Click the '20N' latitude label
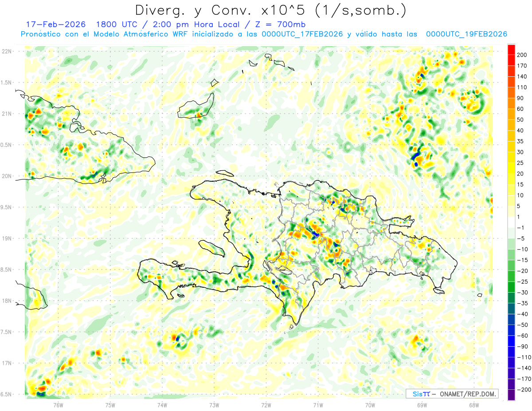The image size is (532, 411). tap(7, 176)
